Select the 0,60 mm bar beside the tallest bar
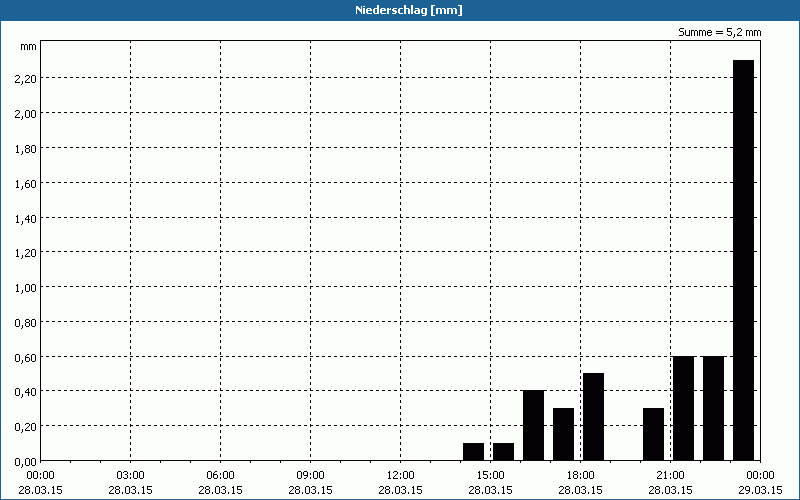800x500 pixels. 713,408
